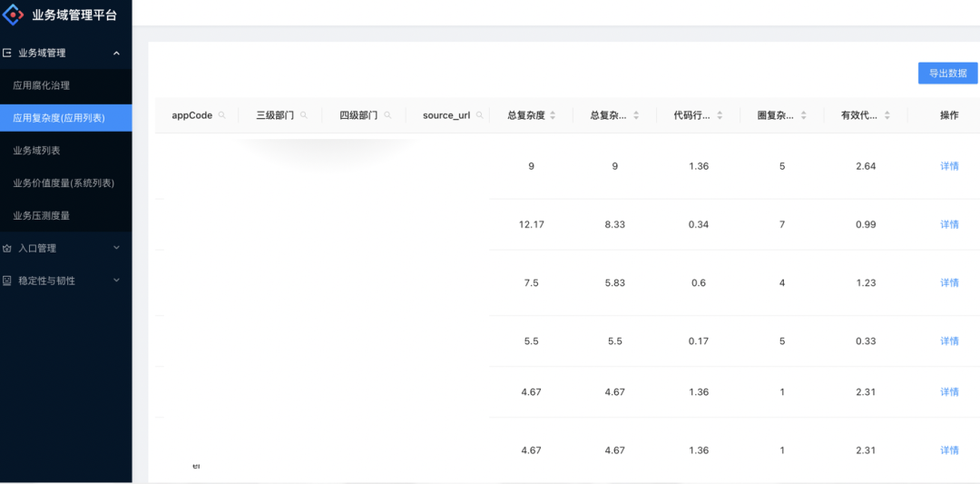Sort by 圈复杂 column arrows
Screen dimensions: 980x484
(804, 115)
